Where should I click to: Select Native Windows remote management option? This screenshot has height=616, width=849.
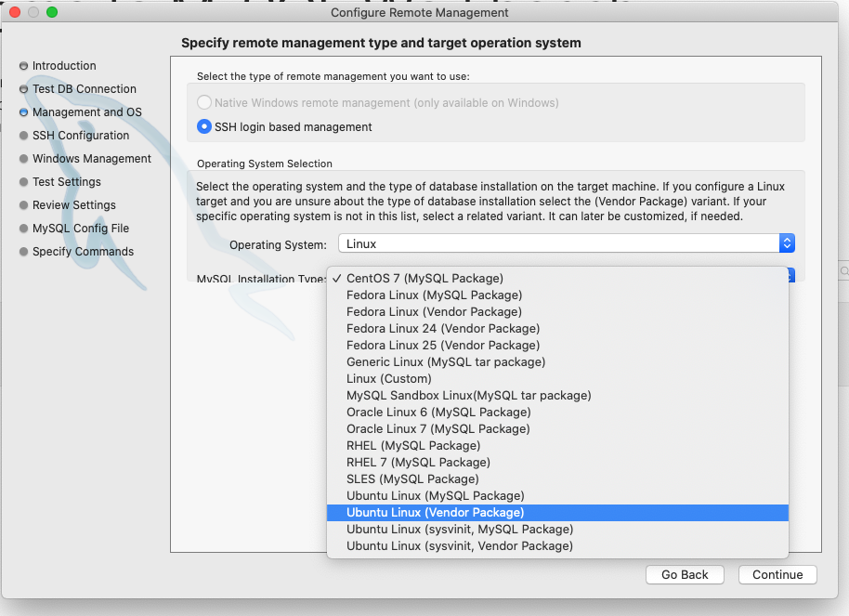[204, 102]
